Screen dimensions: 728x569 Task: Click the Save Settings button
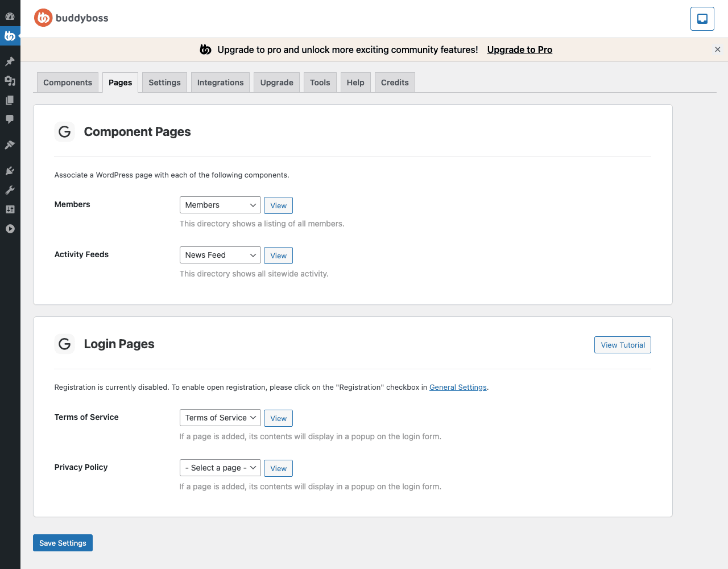[63, 543]
